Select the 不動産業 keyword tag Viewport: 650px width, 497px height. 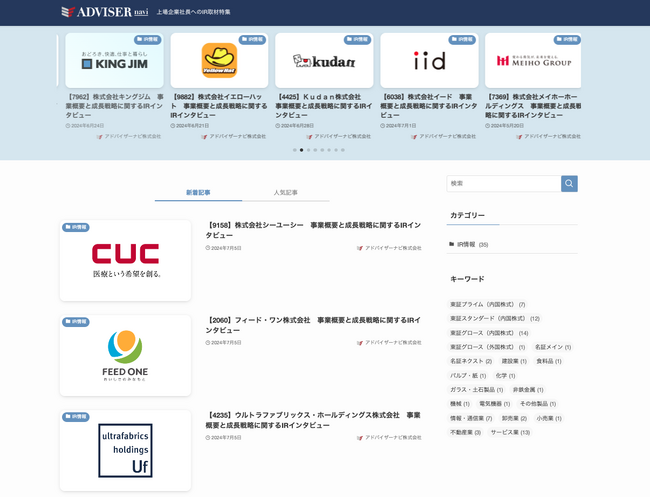pyautogui.click(x=466, y=432)
